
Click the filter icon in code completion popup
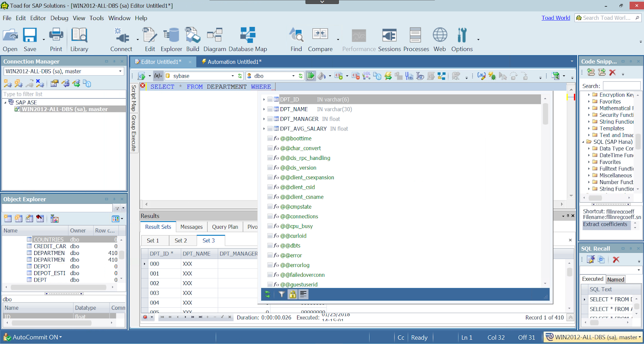point(281,294)
